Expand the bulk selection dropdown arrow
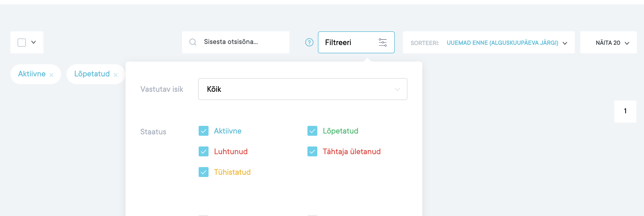Screen dimensions: 644x216 [34, 42]
